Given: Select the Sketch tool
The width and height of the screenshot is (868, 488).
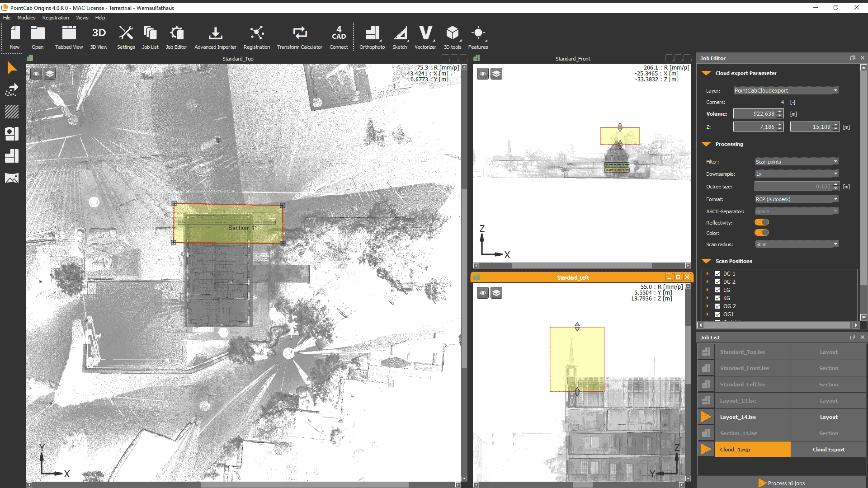Looking at the screenshot, I should (x=400, y=36).
